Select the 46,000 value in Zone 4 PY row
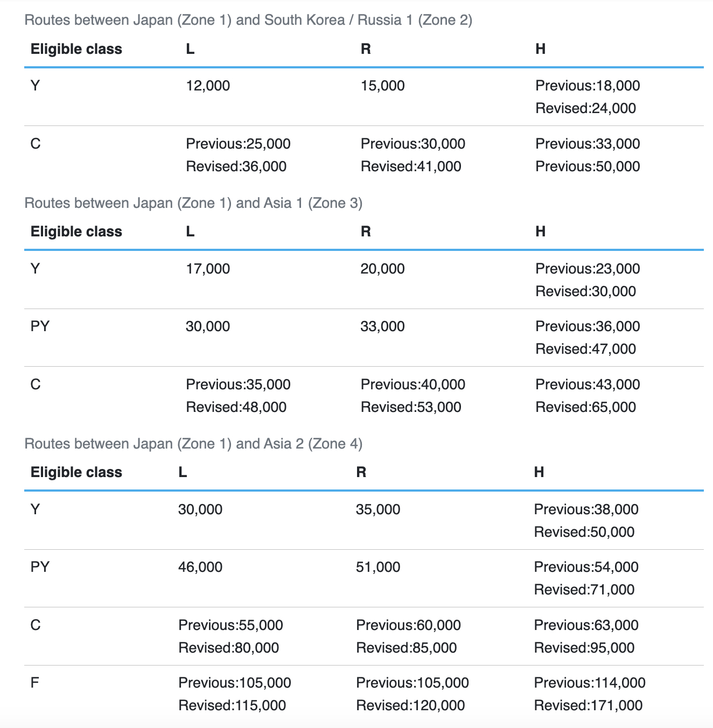Viewport: 713px width, 728px height. (200, 567)
